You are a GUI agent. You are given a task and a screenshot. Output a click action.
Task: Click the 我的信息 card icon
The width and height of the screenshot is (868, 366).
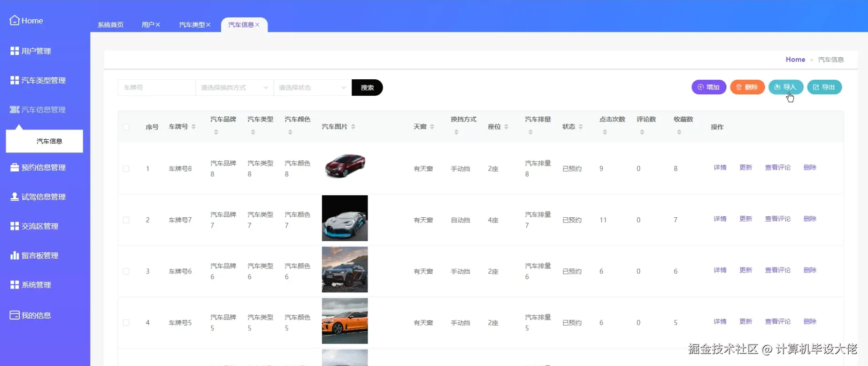coord(15,315)
